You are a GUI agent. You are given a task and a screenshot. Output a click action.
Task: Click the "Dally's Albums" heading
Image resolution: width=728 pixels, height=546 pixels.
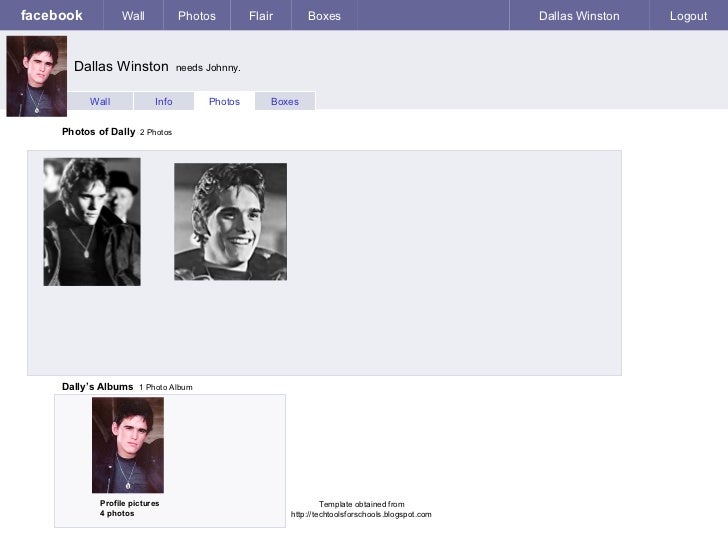(x=98, y=387)
